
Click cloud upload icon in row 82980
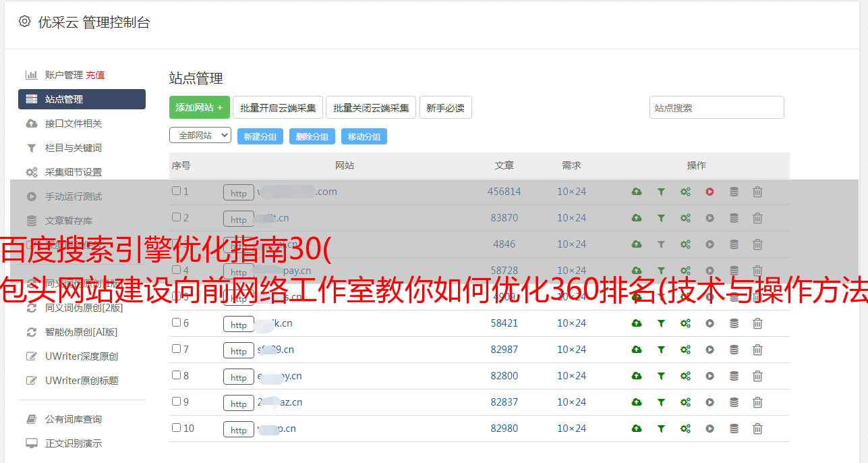637,429
